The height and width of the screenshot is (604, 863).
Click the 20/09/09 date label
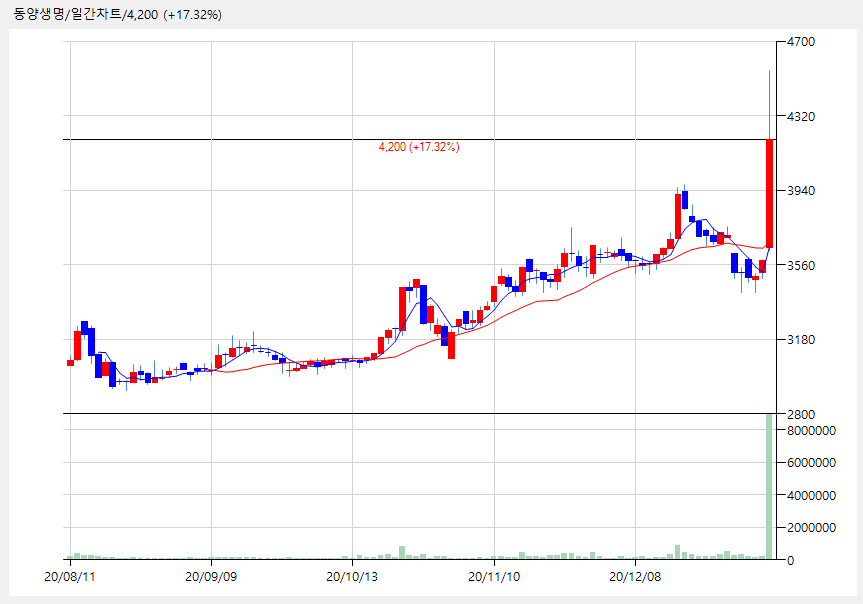[211, 576]
